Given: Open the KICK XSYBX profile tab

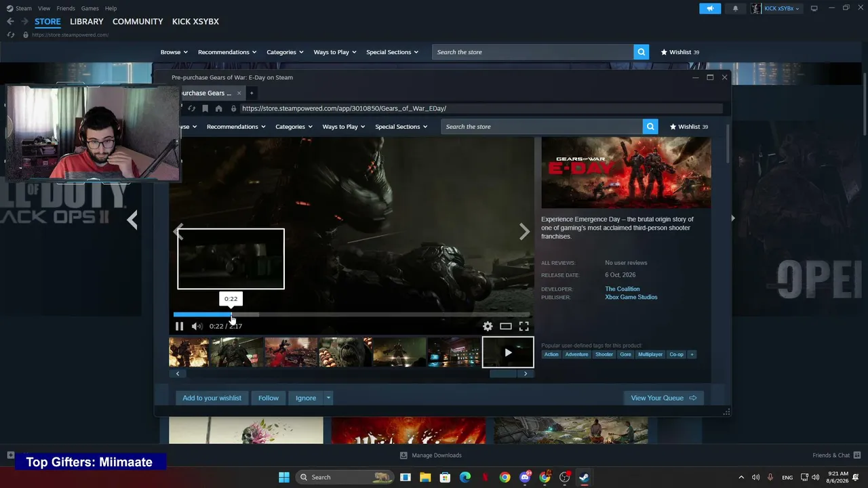Looking at the screenshot, I should 195,22.
